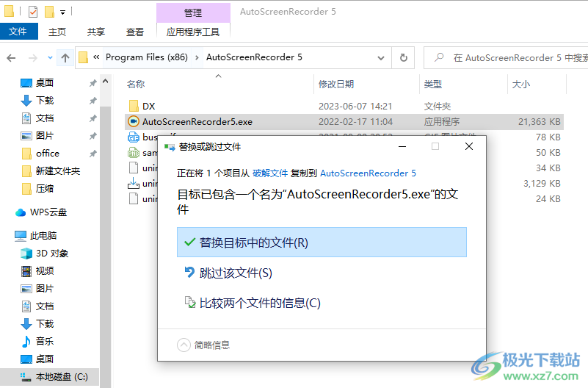Open pinned 文档 in quick access

pyautogui.click(x=45, y=118)
